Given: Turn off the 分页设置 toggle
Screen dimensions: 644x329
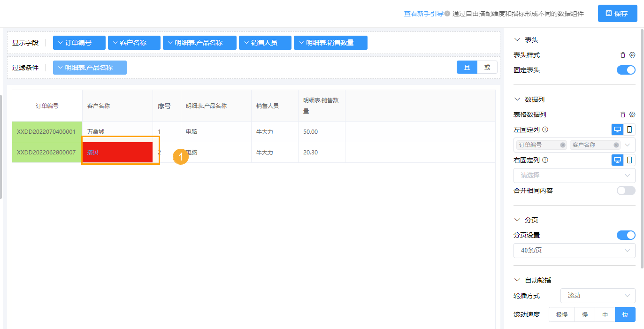Looking at the screenshot, I should [626, 235].
